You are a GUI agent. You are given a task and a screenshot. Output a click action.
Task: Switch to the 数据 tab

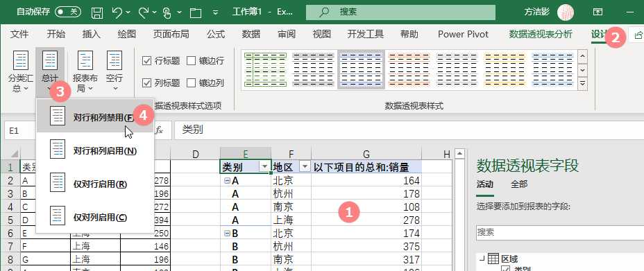click(x=251, y=35)
